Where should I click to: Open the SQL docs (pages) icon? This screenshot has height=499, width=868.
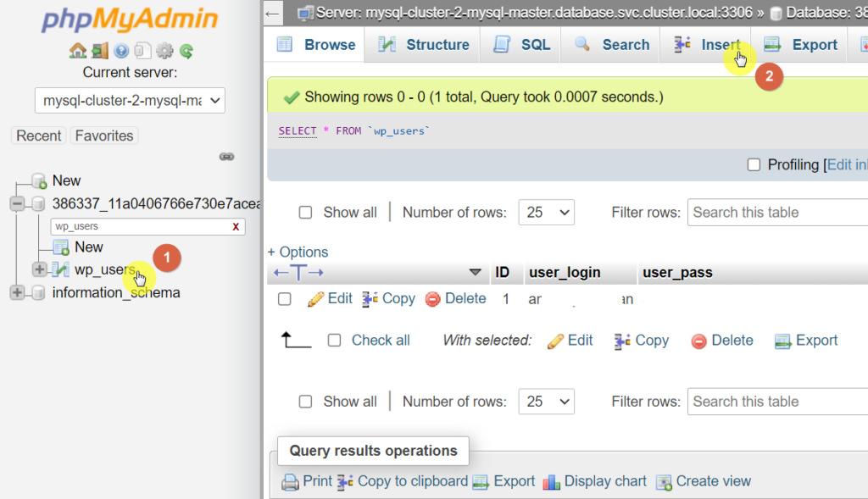tap(142, 51)
